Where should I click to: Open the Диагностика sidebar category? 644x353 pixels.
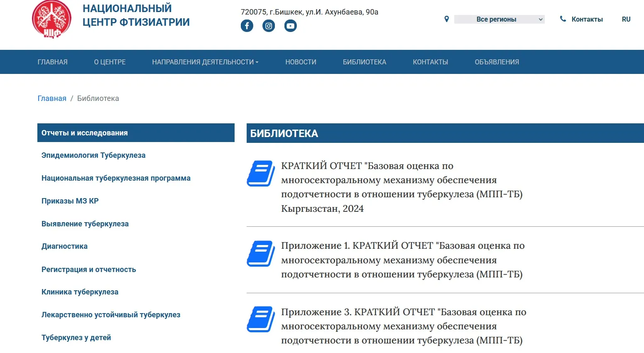coord(64,246)
